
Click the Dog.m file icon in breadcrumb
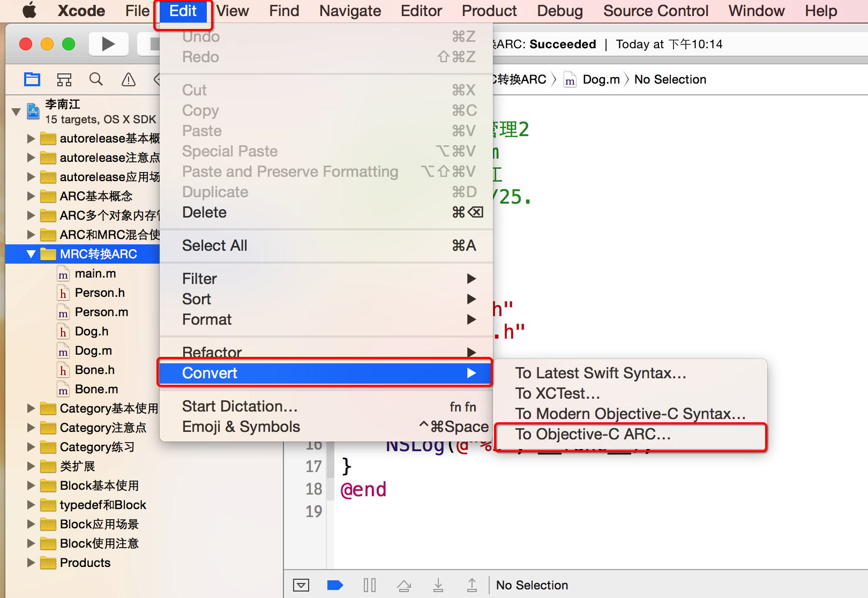click(570, 80)
